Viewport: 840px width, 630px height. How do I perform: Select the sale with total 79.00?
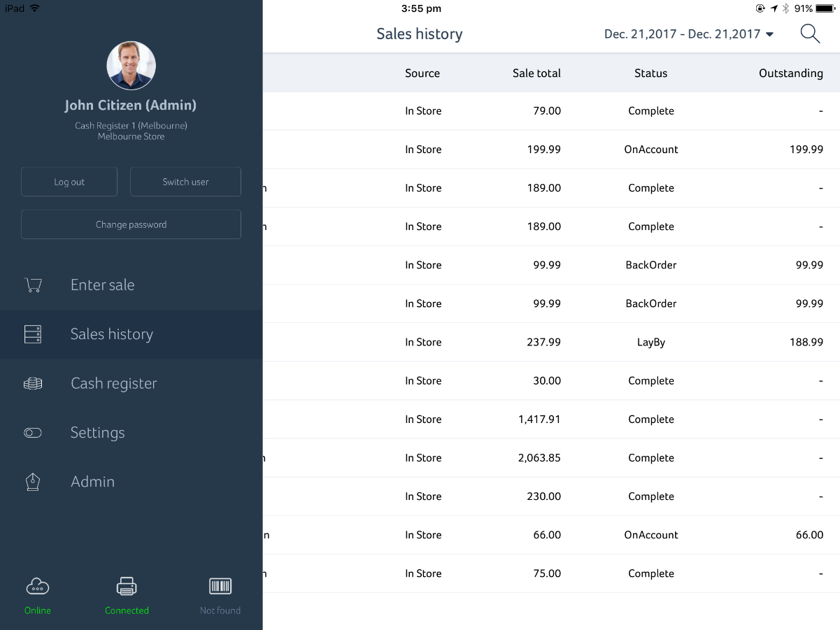point(551,111)
